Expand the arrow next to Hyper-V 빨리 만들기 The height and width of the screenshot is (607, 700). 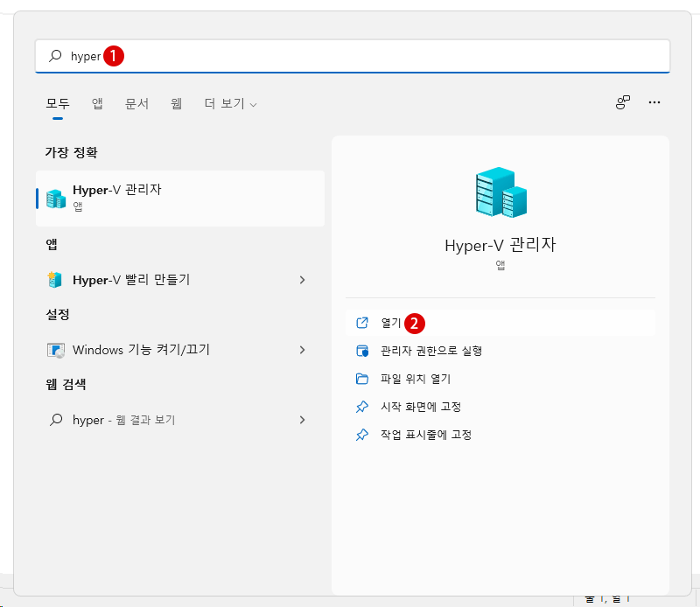(302, 280)
